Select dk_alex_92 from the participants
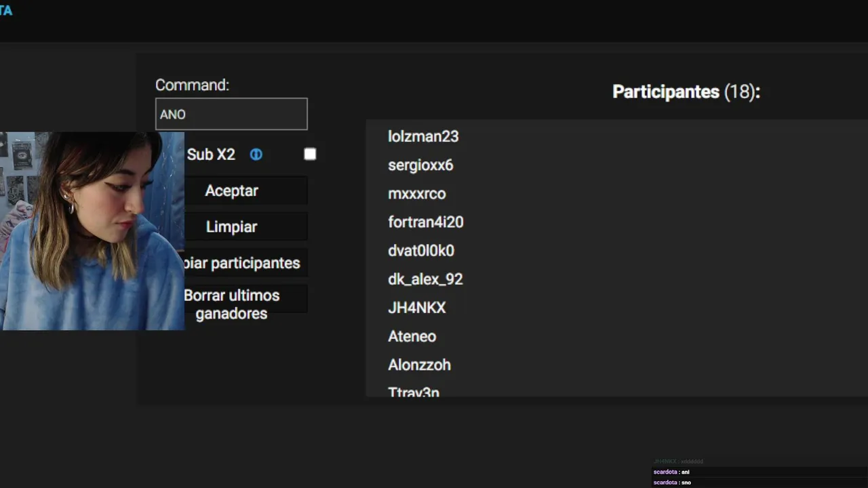Screen dimensions: 868x488 tap(425, 279)
